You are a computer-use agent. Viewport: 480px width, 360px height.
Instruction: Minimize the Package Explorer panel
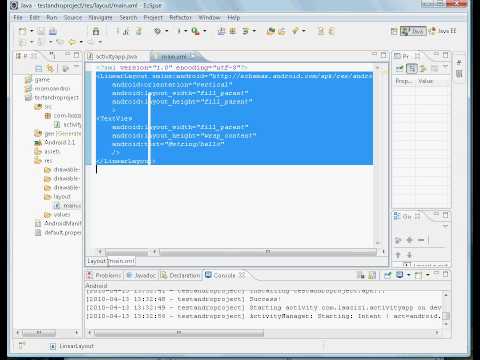(68, 54)
